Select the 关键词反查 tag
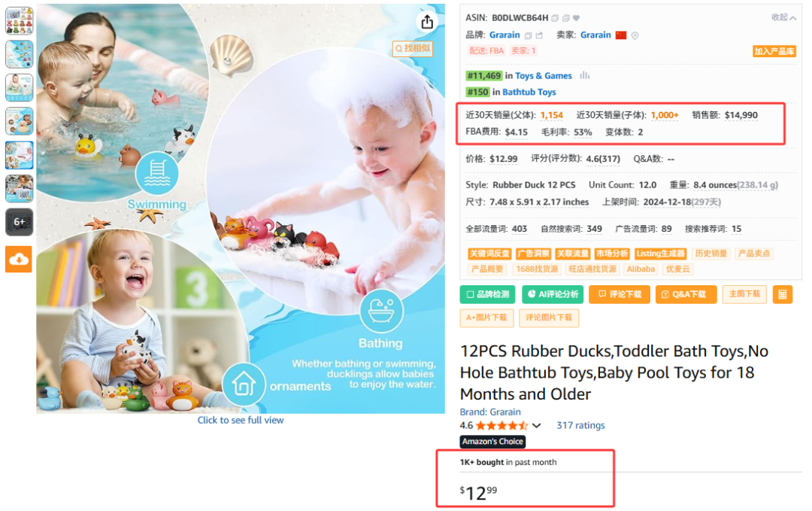The image size is (812, 511). pos(489,254)
